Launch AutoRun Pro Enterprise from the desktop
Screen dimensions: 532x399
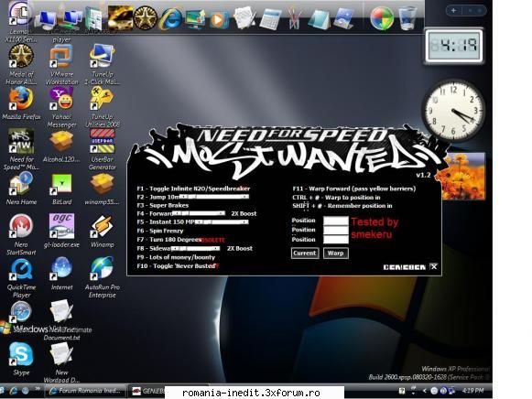(103, 277)
